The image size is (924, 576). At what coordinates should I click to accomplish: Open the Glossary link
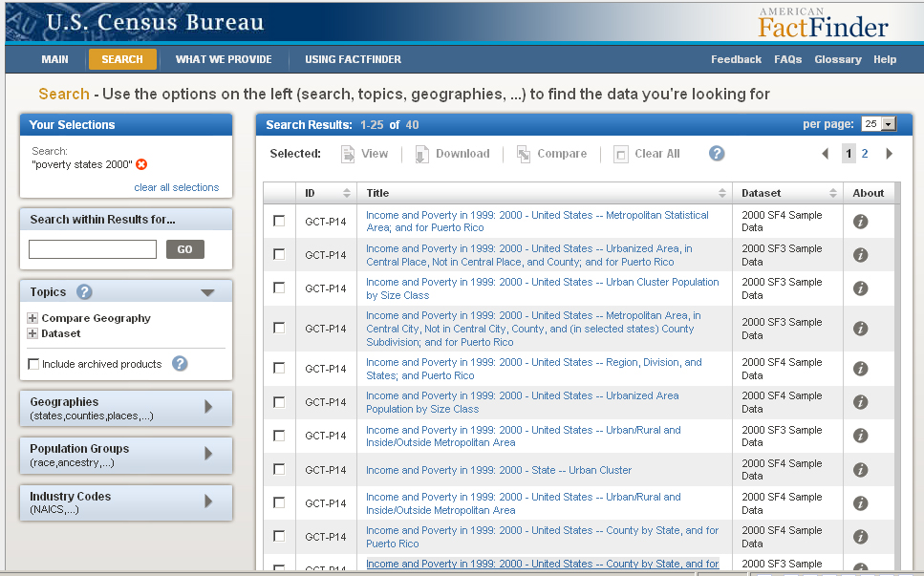[x=838, y=59]
